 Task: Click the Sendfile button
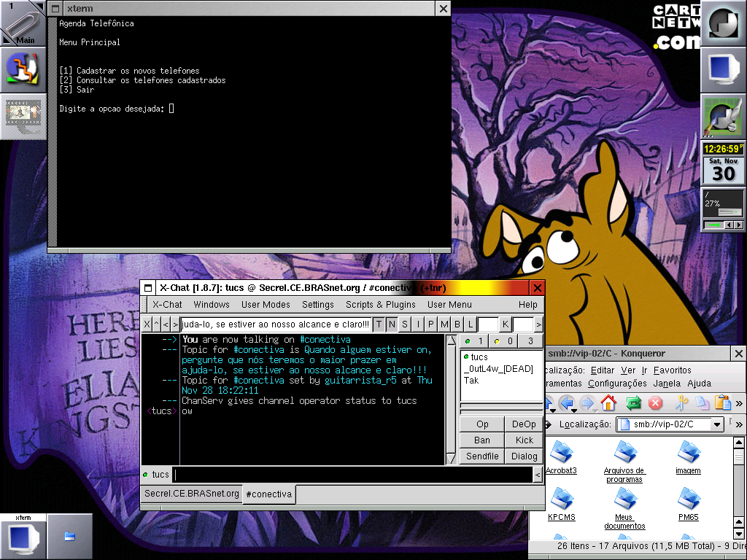(482, 456)
